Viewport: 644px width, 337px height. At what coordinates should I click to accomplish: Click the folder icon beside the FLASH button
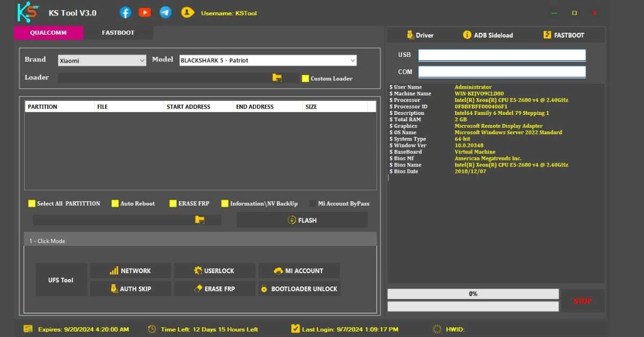pos(200,220)
